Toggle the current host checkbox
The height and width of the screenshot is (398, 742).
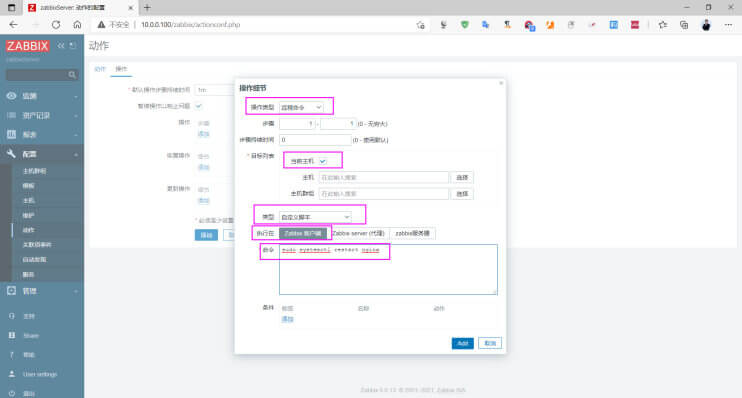[x=323, y=161]
